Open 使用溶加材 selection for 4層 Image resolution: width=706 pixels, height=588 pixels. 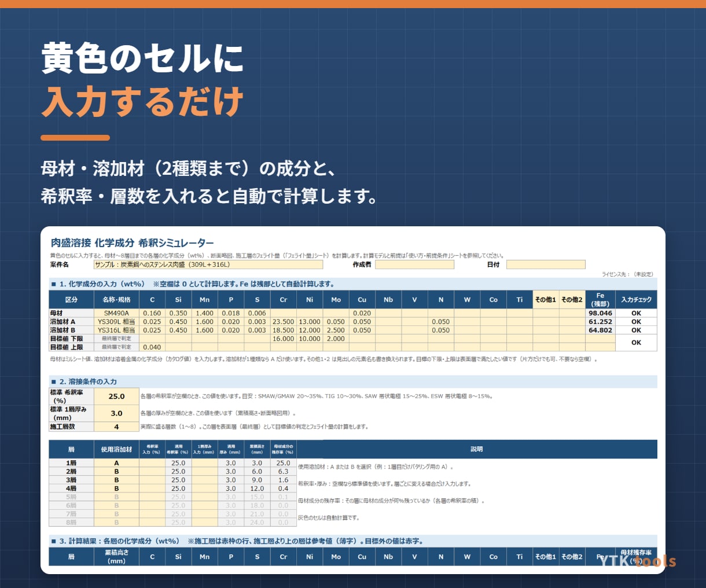(x=116, y=488)
